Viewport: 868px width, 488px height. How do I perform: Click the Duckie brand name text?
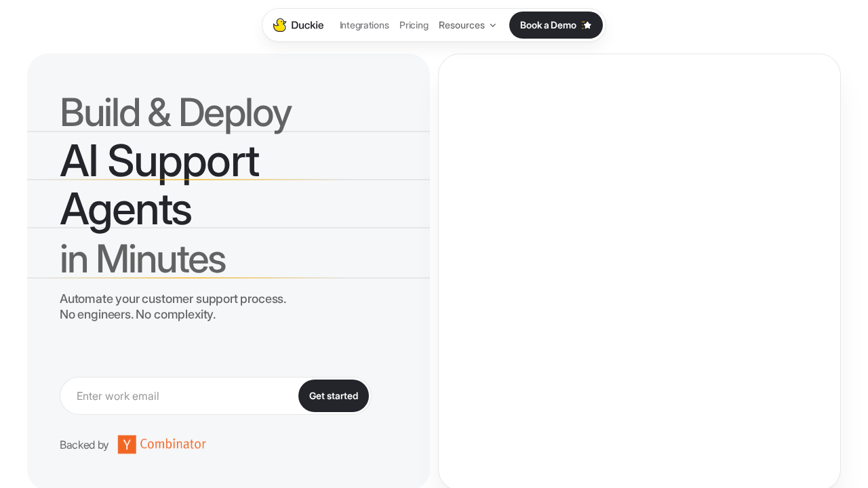pos(307,25)
